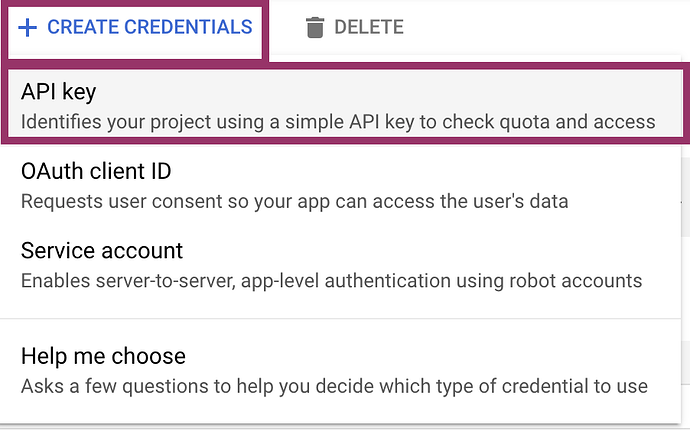Click the "Service account" heading
The height and width of the screenshot is (431, 690).
pos(102,250)
